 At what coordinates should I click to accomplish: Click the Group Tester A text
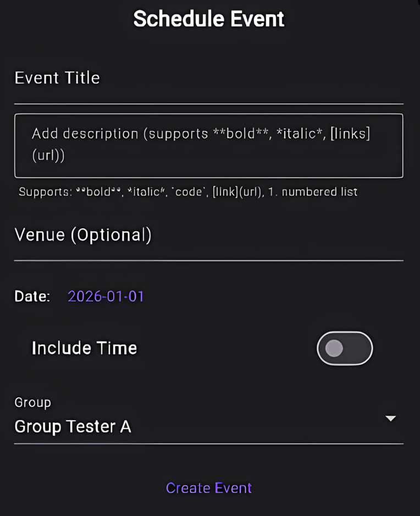[73, 426]
